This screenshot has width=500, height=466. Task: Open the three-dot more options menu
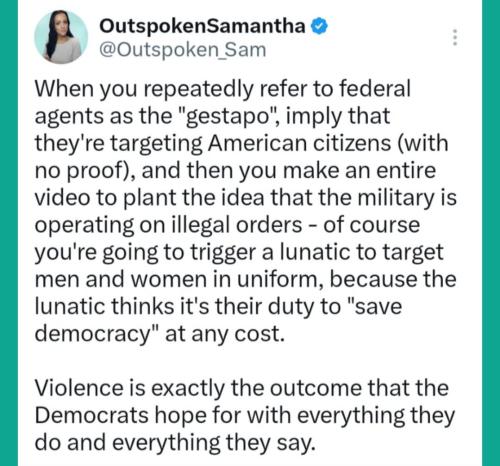tap(455, 37)
